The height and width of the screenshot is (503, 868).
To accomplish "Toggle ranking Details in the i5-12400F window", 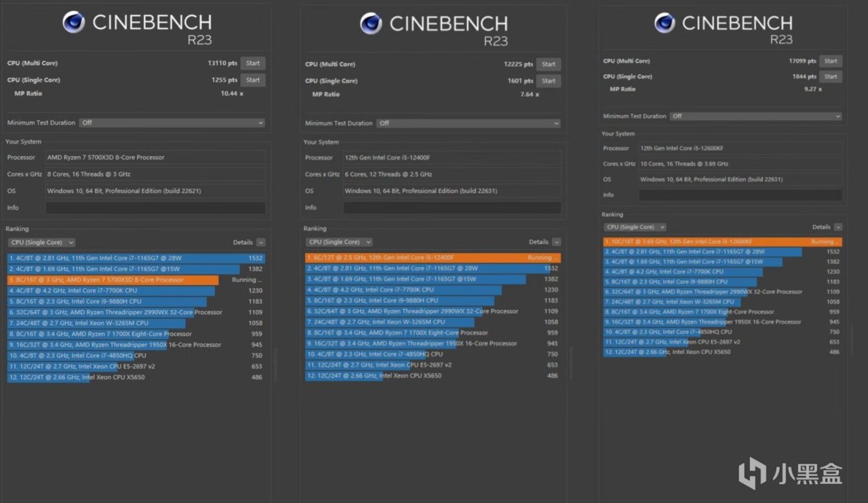I will coord(557,242).
